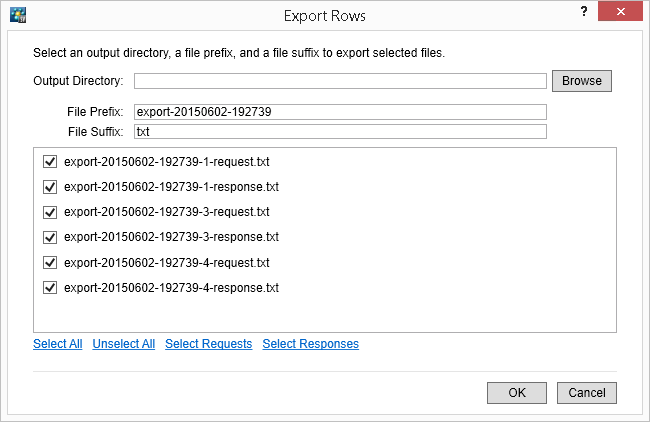Image resolution: width=650 pixels, height=422 pixels.
Task: Disable the 3-request.txt export checkbox
Action: (x=50, y=212)
